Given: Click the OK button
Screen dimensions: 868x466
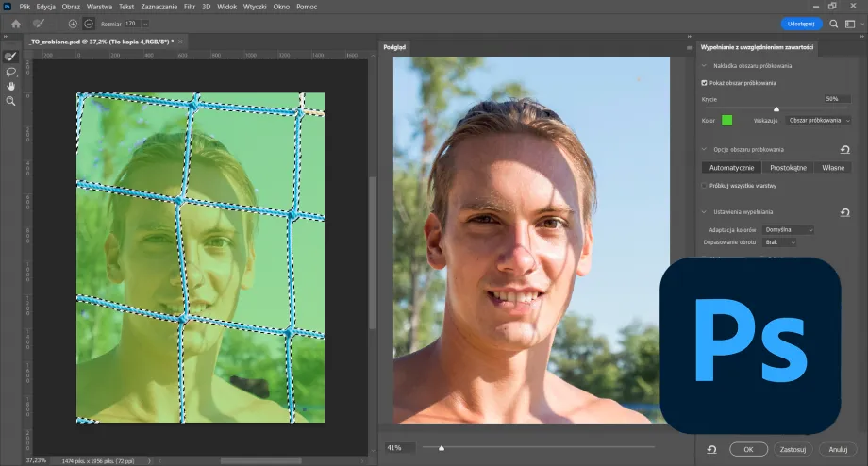Looking at the screenshot, I should point(748,450).
